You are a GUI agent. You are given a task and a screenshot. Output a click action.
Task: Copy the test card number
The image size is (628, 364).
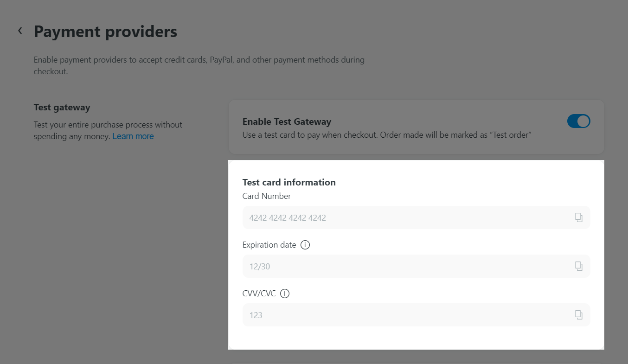578,217
